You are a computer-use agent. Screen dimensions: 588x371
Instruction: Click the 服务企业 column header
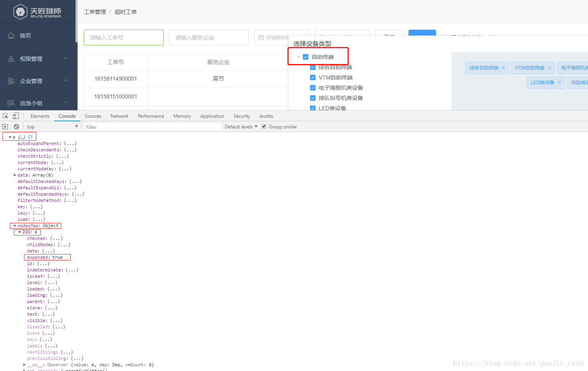click(218, 62)
